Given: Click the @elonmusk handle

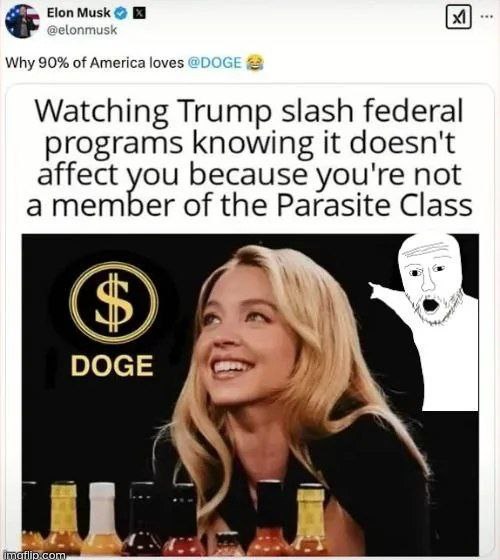Looking at the screenshot, I should [x=82, y=30].
